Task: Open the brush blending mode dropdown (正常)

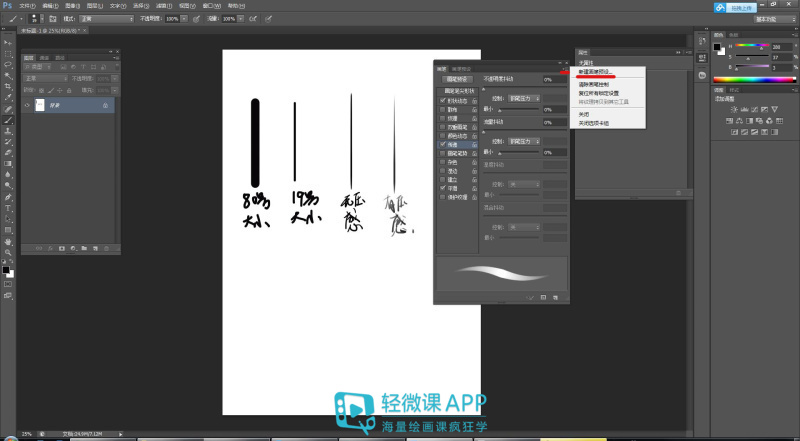Action: (106, 18)
